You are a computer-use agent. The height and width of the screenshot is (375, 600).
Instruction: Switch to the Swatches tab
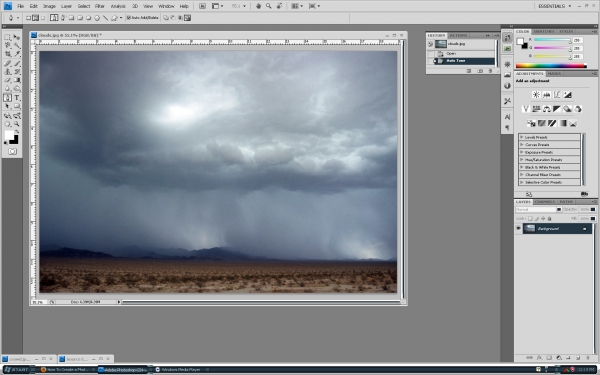click(x=544, y=31)
